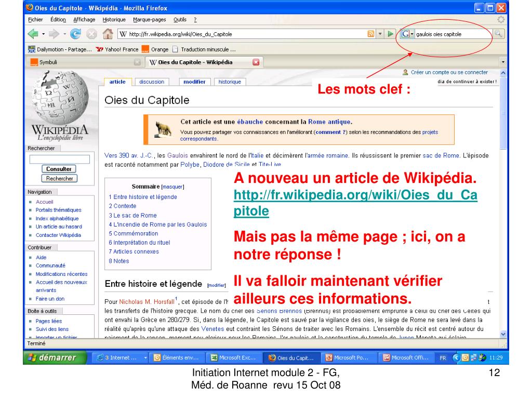532x399 pixels.
Task: Open the Orange bookmark
Action: click(155, 49)
